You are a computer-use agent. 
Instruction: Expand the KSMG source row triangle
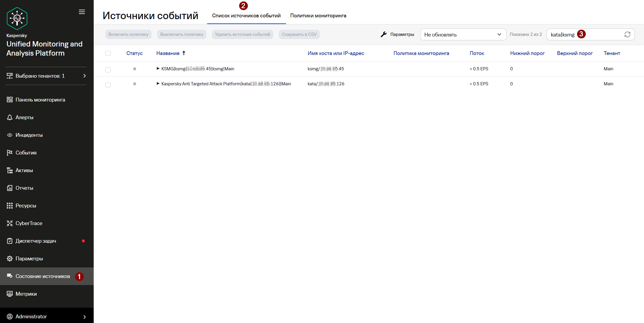tap(158, 69)
